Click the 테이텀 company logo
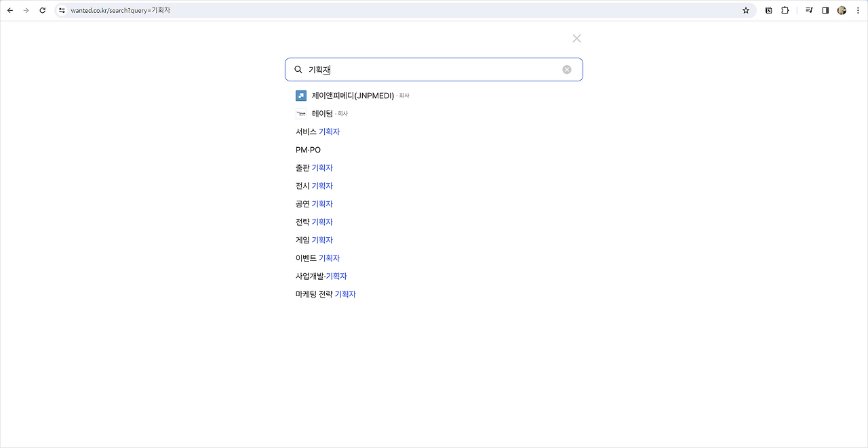The height and width of the screenshot is (448, 868). (x=301, y=113)
